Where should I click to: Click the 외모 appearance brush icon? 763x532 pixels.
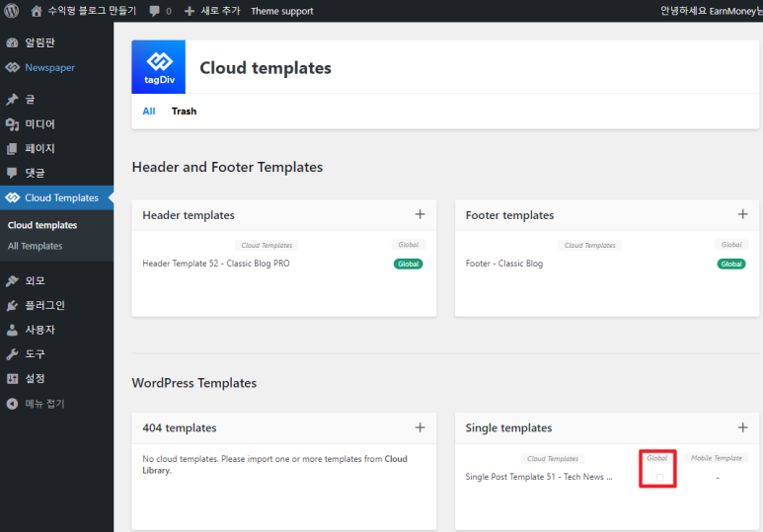[x=12, y=281]
